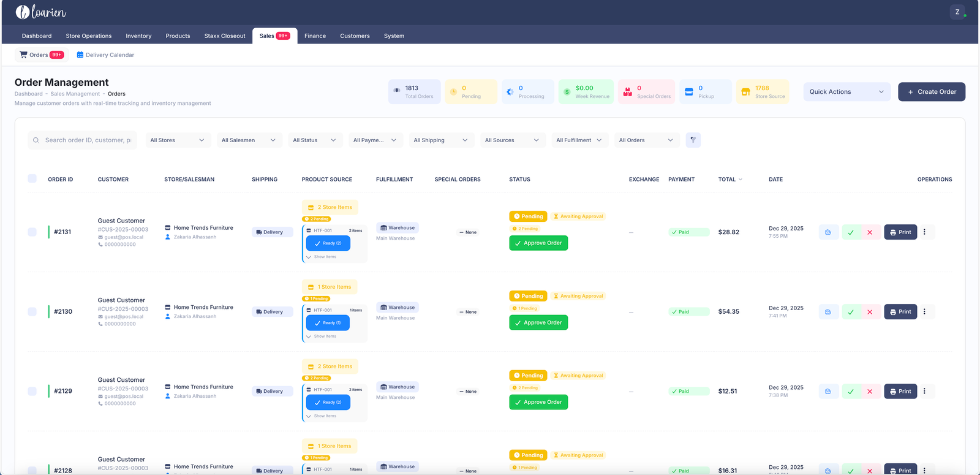Click the Loarien logo
The image size is (980, 475).
pyautogui.click(x=40, y=12)
